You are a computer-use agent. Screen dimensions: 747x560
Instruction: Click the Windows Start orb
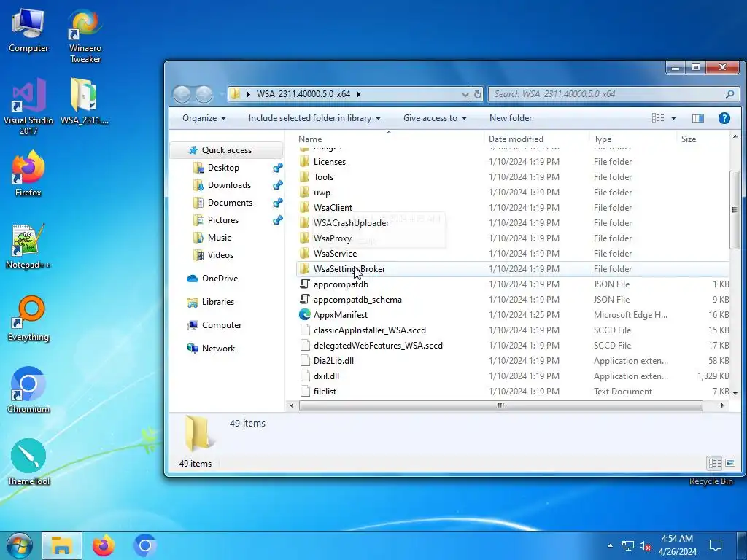[19, 545]
